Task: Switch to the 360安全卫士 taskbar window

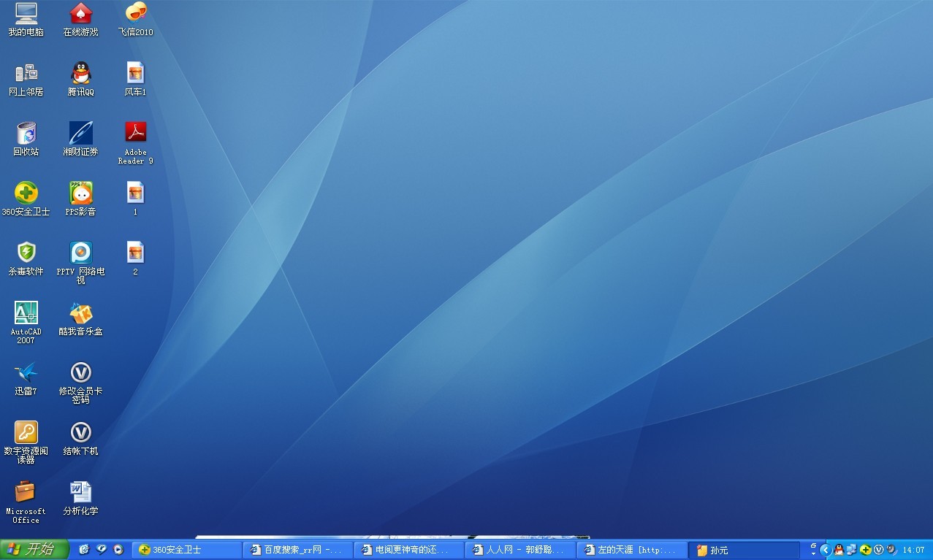Action: 188,550
